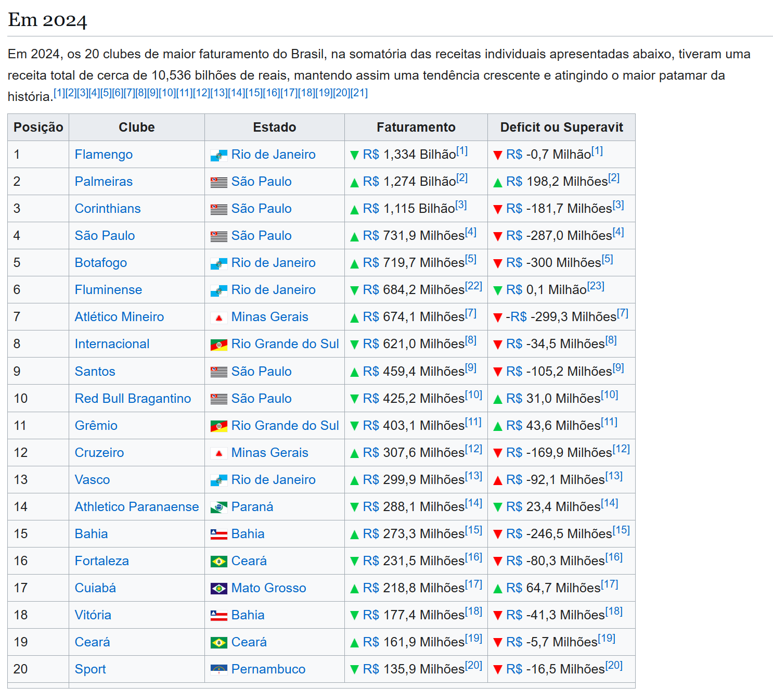Open Rio Grande do Sul link in Internacional row
Viewport: 773px width, 700px height.
[x=285, y=344]
